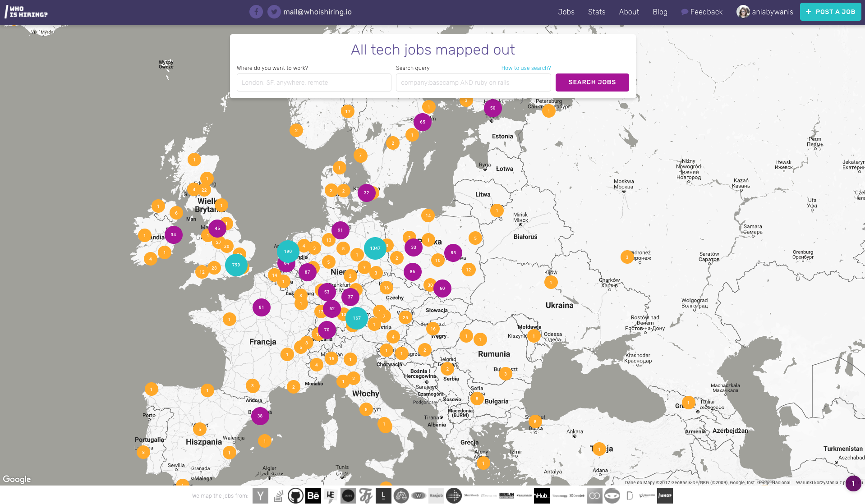Open the Crossjob source logo
This screenshot has height=504, width=865.
coord(577,495)
